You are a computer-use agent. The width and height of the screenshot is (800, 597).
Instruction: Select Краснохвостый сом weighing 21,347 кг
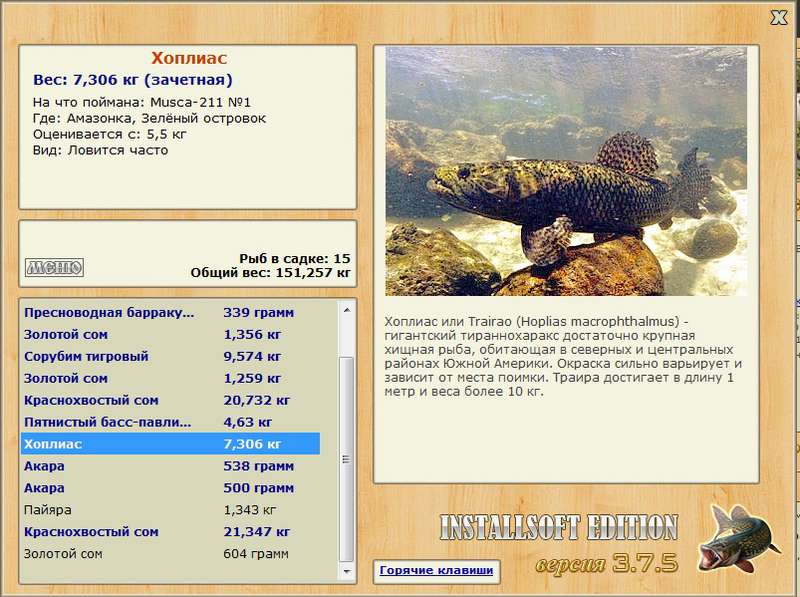[170, 532]
